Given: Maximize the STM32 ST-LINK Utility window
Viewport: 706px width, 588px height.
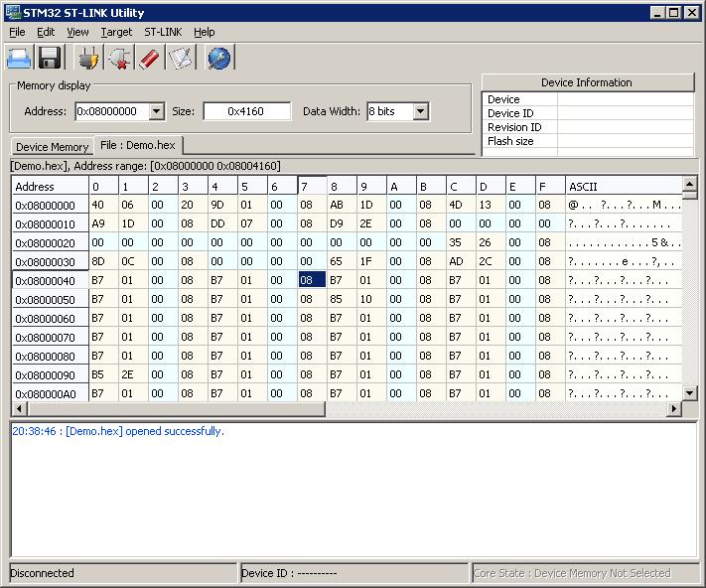Looking at the screenshot, I should pos(673,13).
